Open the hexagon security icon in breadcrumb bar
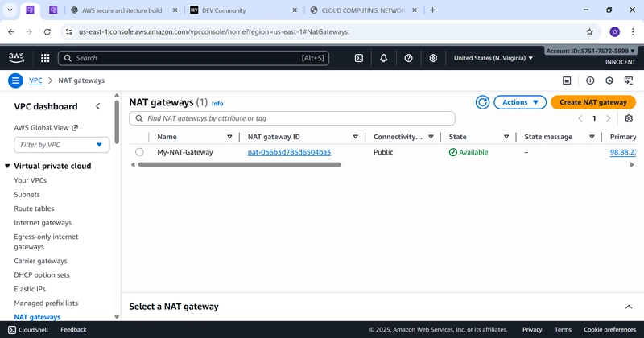The width and height of the screenshot is (644, 338). 609,80
